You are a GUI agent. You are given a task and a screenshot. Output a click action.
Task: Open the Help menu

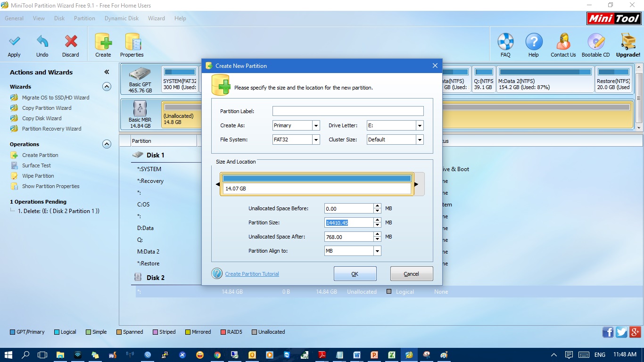tap(180, 18)
